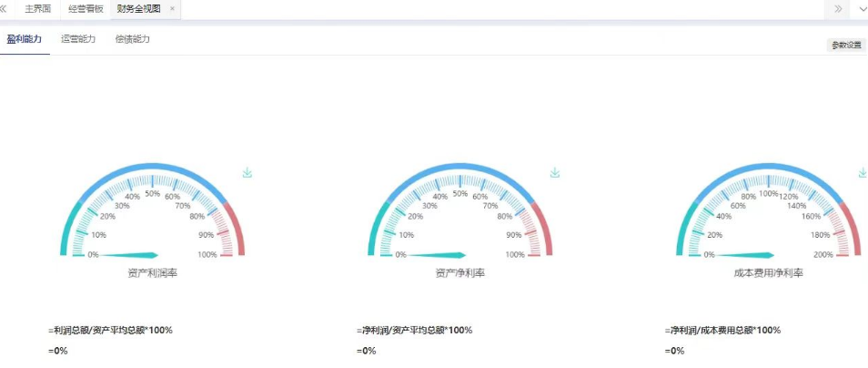Click the 利润总额/资产平均总额 formula text
Viewport: 868px width, 368px height.
(111, 330)
